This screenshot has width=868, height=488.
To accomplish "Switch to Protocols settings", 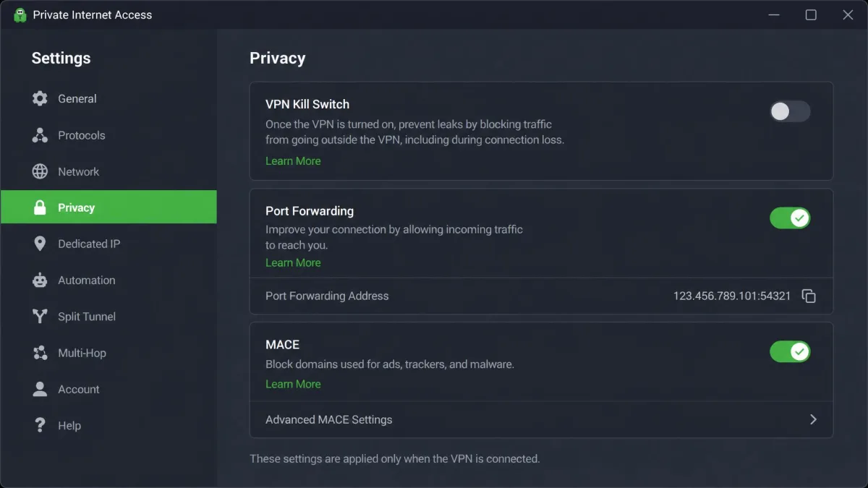I will [x=109, y=135].
